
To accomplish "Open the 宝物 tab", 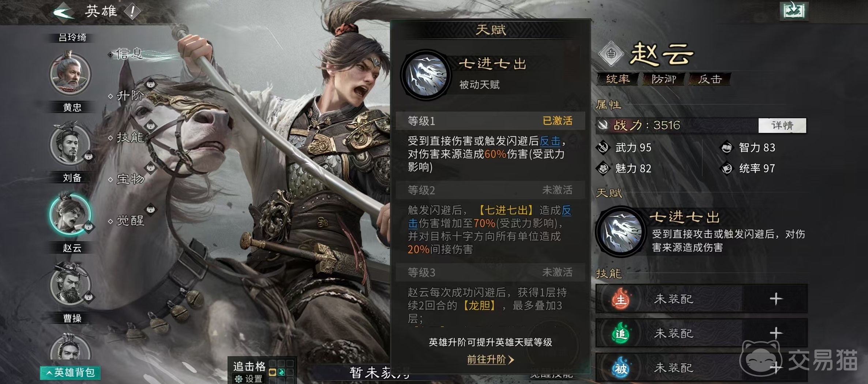I will click(130, 179).
